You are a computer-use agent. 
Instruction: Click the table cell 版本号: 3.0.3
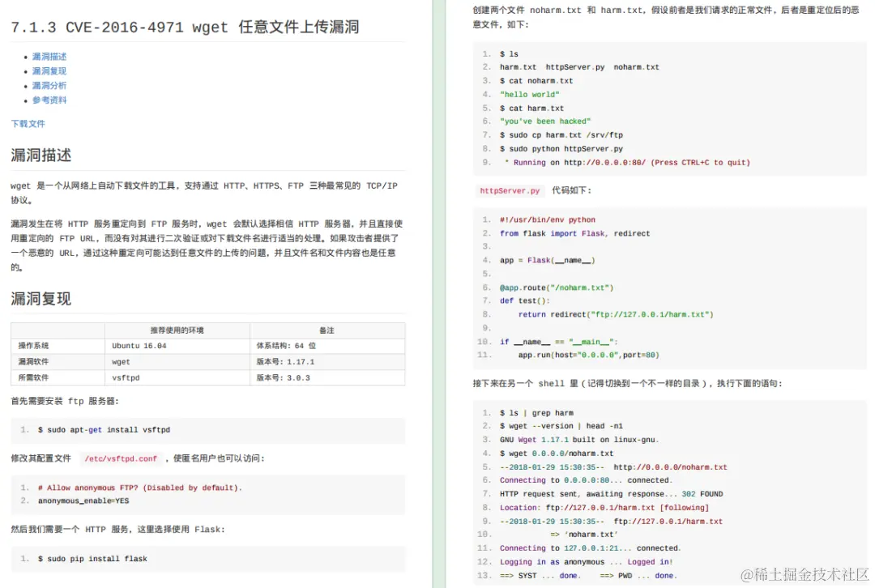[x=327, y=377]
